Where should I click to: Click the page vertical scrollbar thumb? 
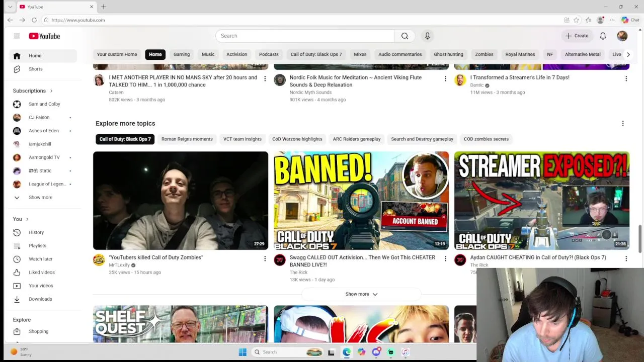[640, 239]
